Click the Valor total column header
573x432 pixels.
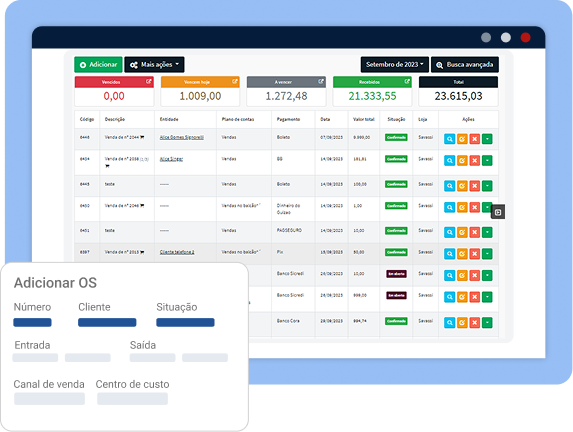364,120
